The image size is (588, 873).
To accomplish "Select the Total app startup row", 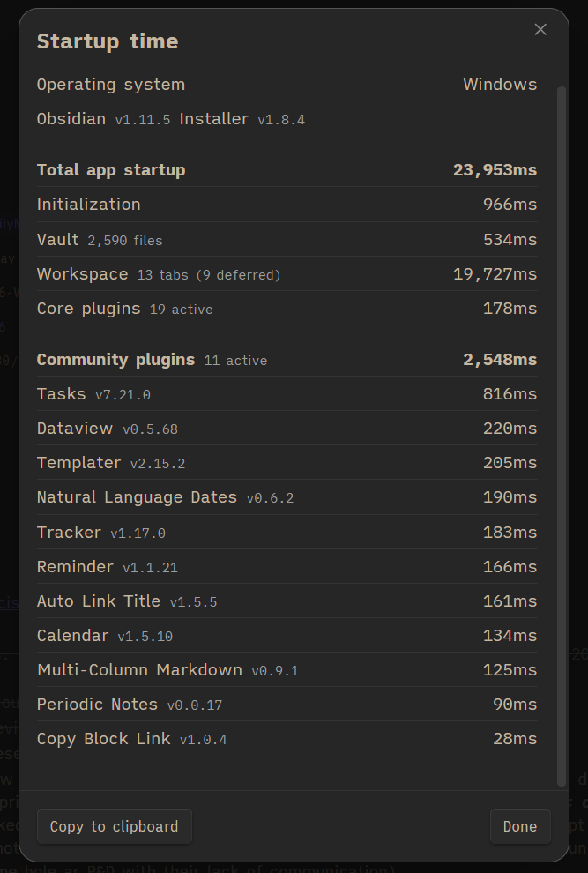I will click(287, 170).
